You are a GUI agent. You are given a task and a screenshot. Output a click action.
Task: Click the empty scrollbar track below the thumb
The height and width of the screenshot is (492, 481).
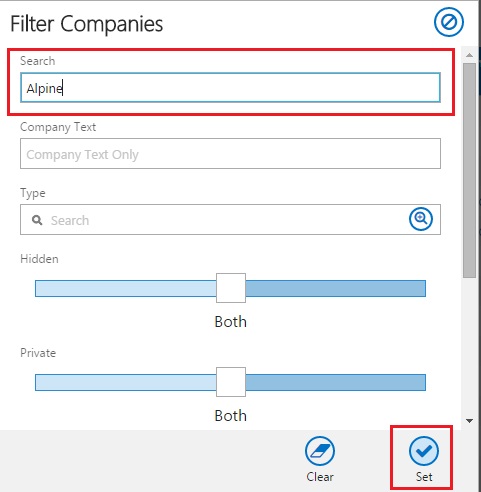[469, 346]
